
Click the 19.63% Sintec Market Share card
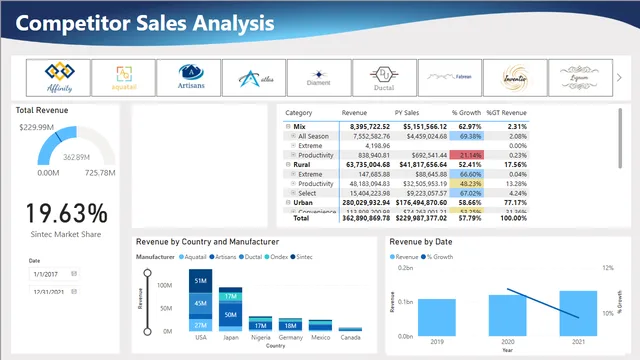[x=66, y=220]
